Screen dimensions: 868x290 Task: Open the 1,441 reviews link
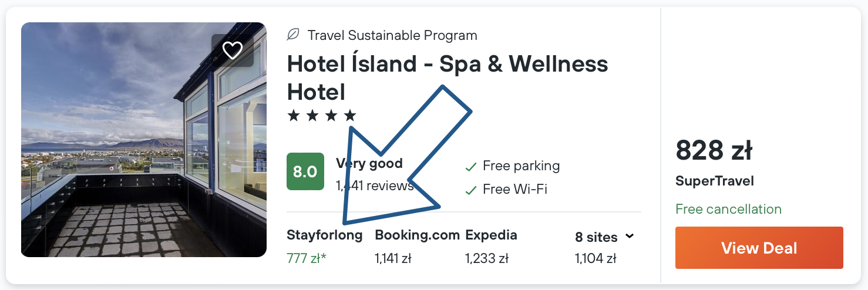[x=374, y=186]
